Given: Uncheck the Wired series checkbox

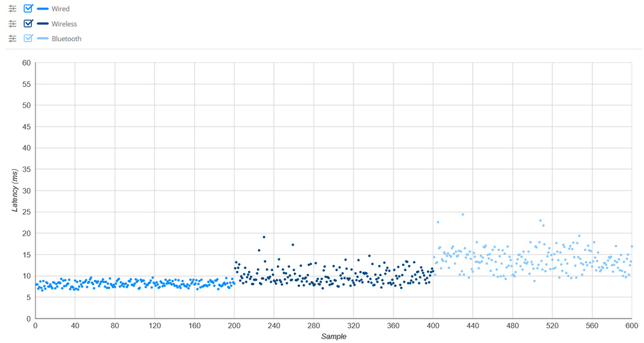Looking at the screenshot, I should (28, 9).
